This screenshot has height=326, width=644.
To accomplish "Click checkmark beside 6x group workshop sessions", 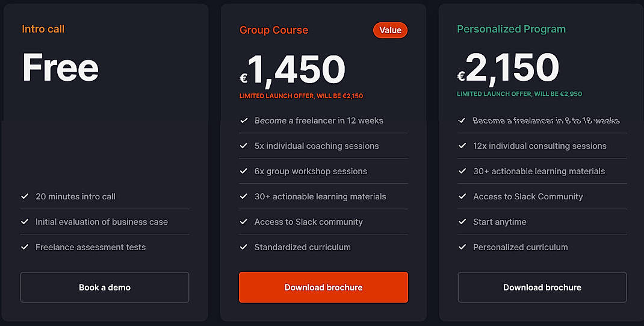I will pos(244,171).
